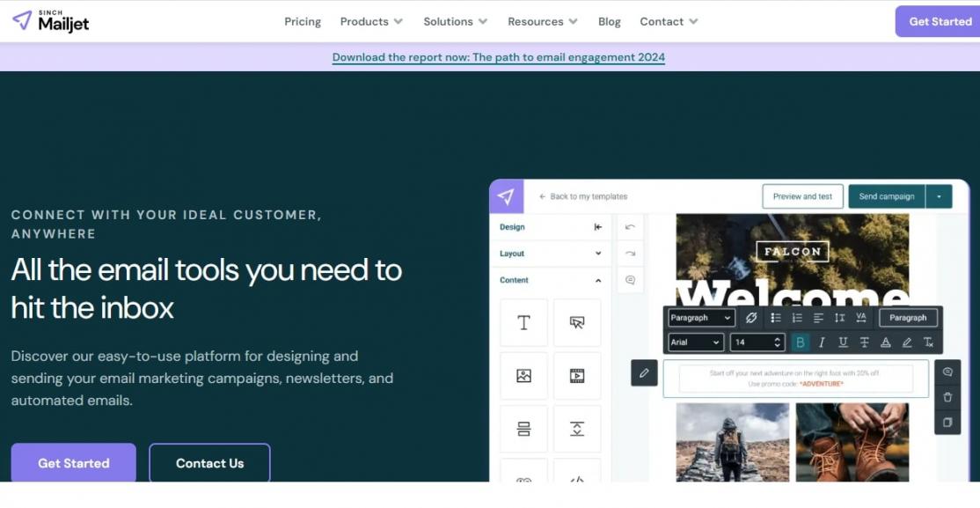The width and height of the screenshot is (980, 508).
Task: Open the highlight color picker
Action: (x=907, y=342)
